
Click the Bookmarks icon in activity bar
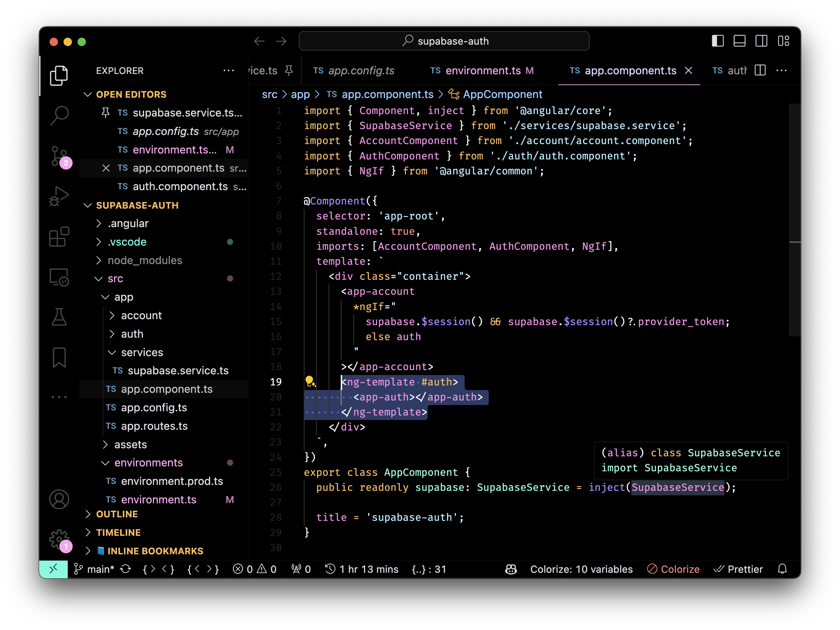59,357
